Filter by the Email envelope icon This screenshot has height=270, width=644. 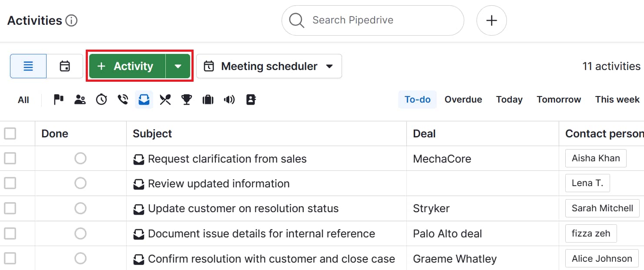click(x=144, y=99)
